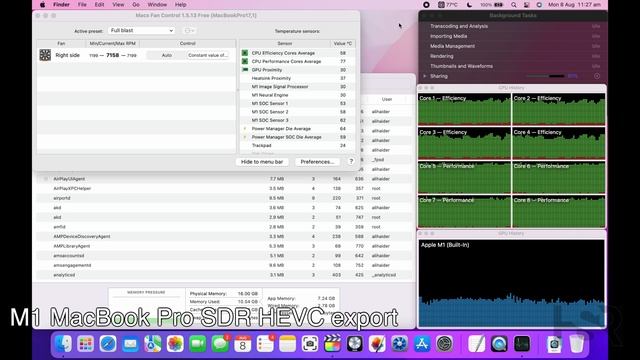
Task: Open Activity Monitor in the dock
Action: [522, 344]
